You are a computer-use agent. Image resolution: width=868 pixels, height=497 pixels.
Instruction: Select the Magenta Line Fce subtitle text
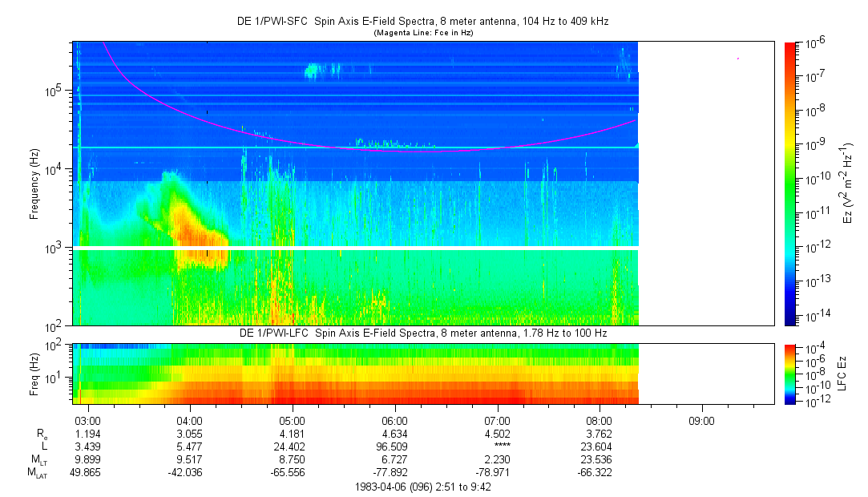pos(425,32)
